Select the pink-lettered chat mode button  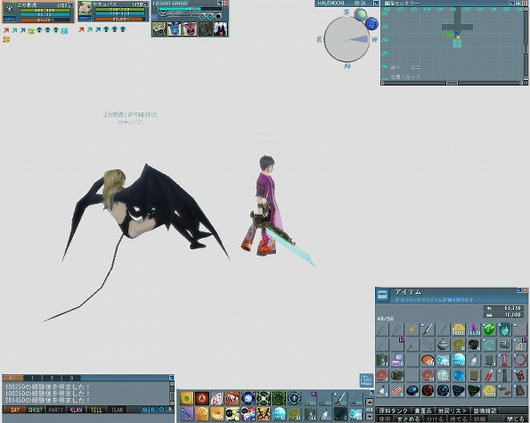tap(76, 410)
